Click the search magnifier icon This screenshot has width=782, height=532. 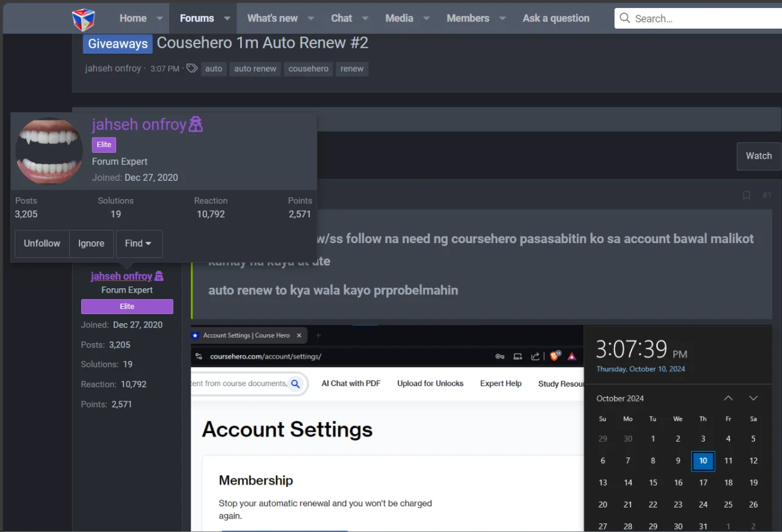click(624, 18)
